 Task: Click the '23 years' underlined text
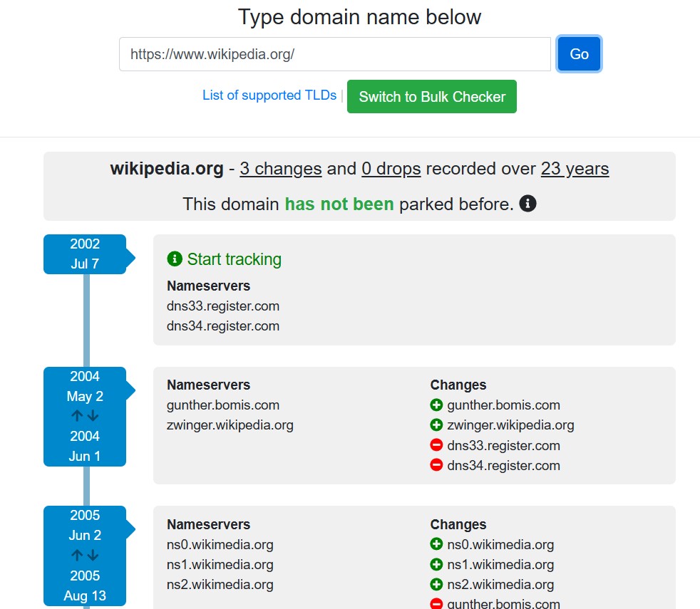[575, 169]
